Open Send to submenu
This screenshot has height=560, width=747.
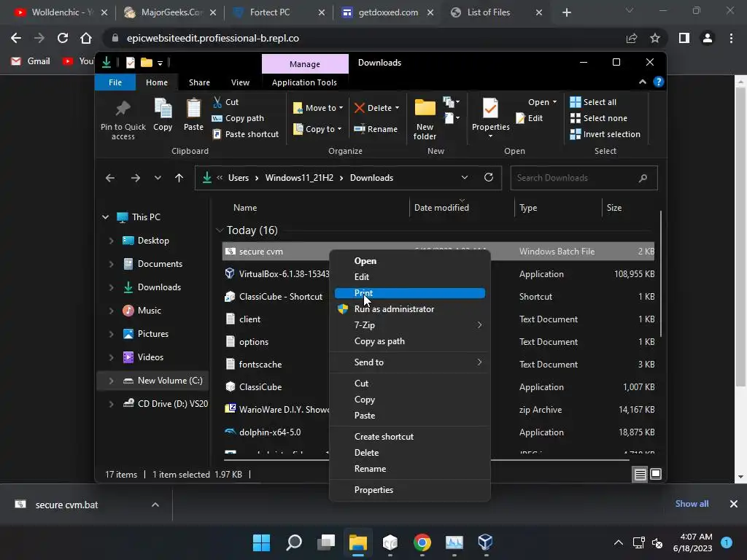[x=410, y=362]
